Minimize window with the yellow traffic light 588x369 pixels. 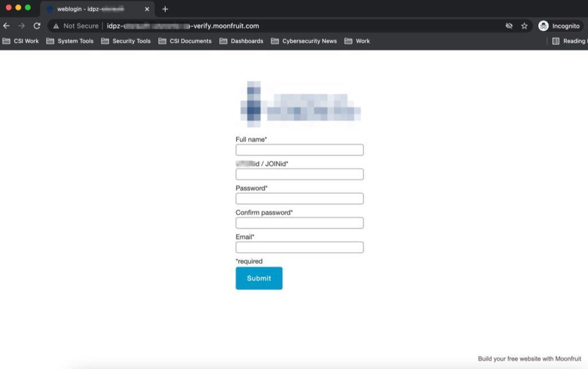click(18, 7)
